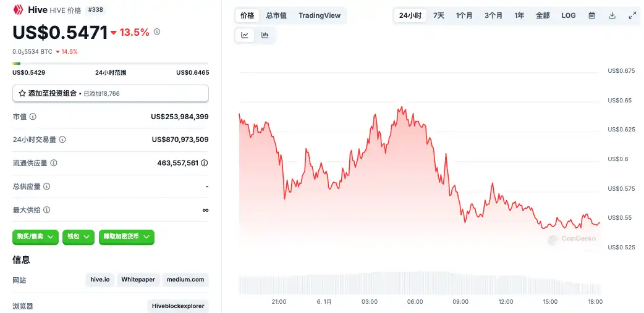
Task: Select the 1年 time range
Action: [519, 15]
